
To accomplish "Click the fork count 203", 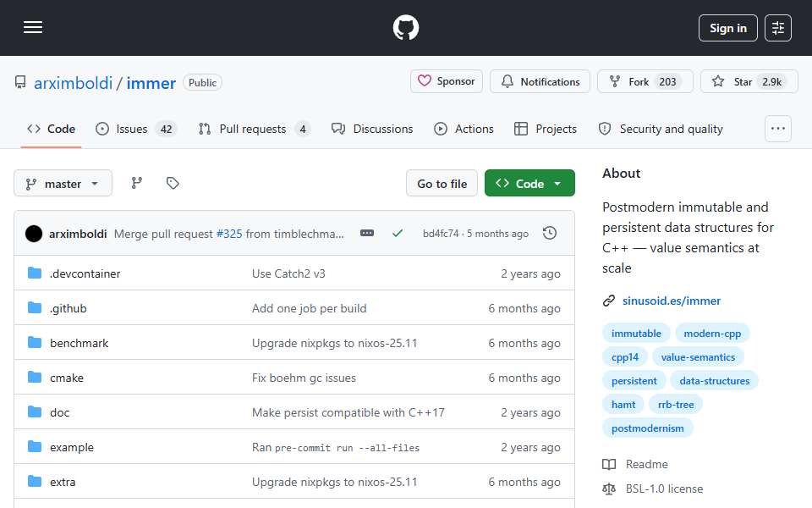I will pyautogui.click(x=667, y=82).
